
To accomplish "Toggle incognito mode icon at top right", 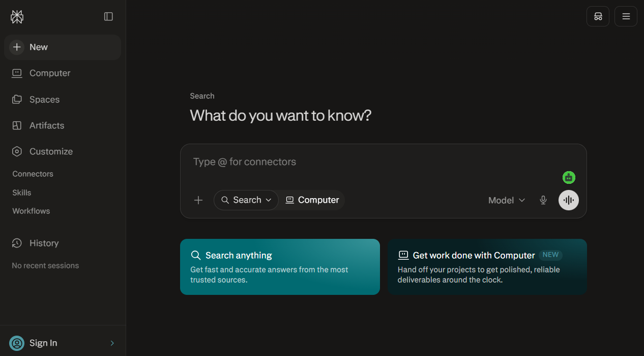I will pyautogui.click(x=598, y=16).
